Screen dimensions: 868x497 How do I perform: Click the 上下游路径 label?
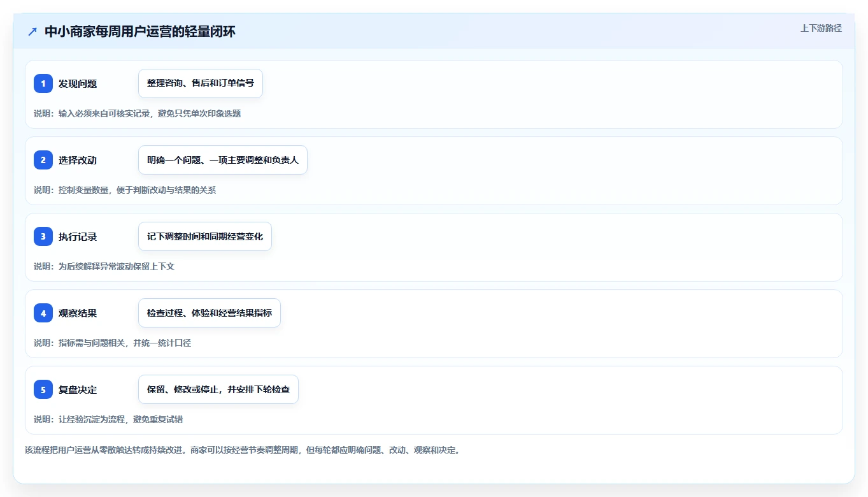[821, 28]
